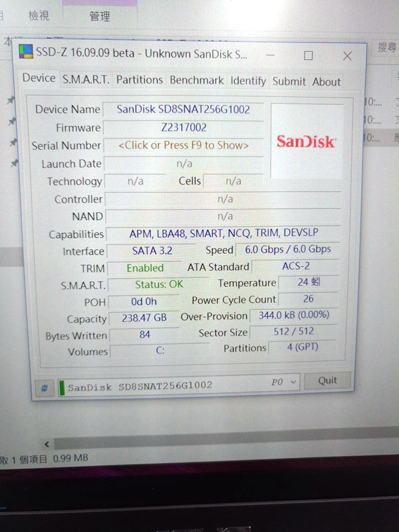Viewport: 399px width, 532px height.
Task: Close the SSD-Z window
Action: pos(347,56)
